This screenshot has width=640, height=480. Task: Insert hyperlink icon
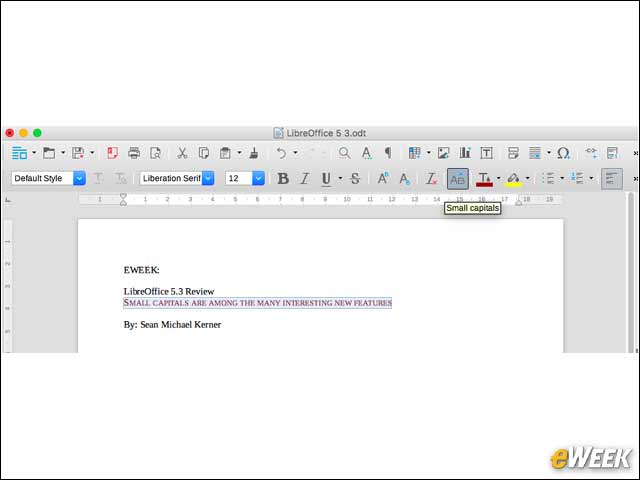tap(591, 153)
